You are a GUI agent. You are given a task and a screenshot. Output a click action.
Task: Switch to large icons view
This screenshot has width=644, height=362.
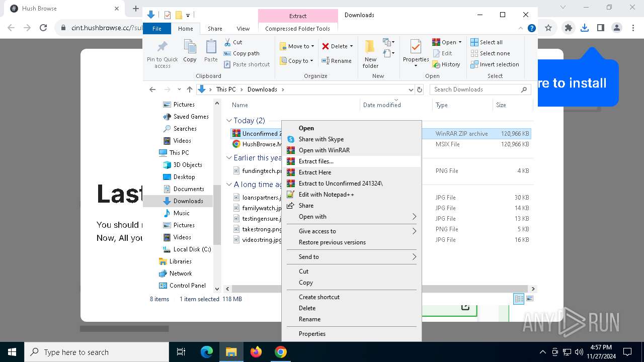(x=529, y=299)
